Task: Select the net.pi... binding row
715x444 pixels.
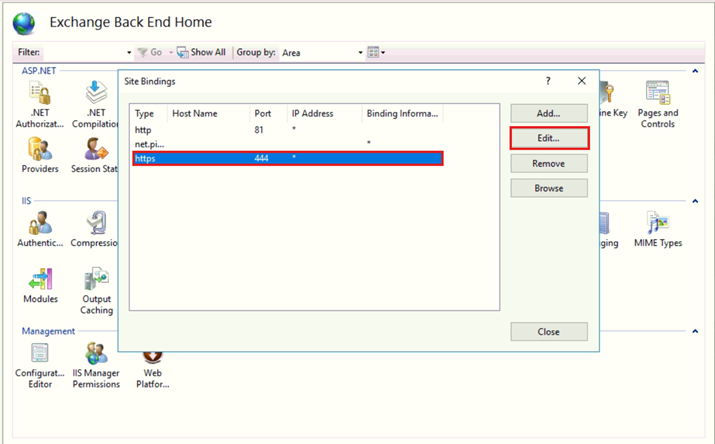Action: tap(288, 144)
